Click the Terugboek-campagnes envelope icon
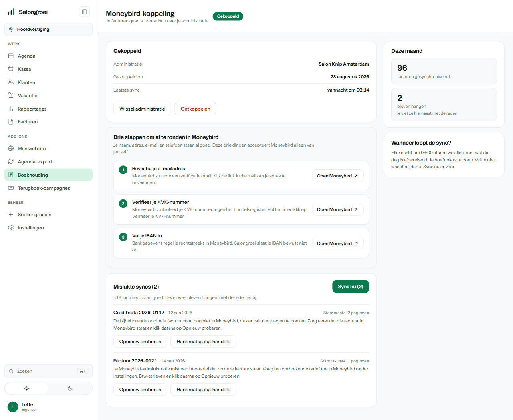The image size is (513, 420). point(11,188)
